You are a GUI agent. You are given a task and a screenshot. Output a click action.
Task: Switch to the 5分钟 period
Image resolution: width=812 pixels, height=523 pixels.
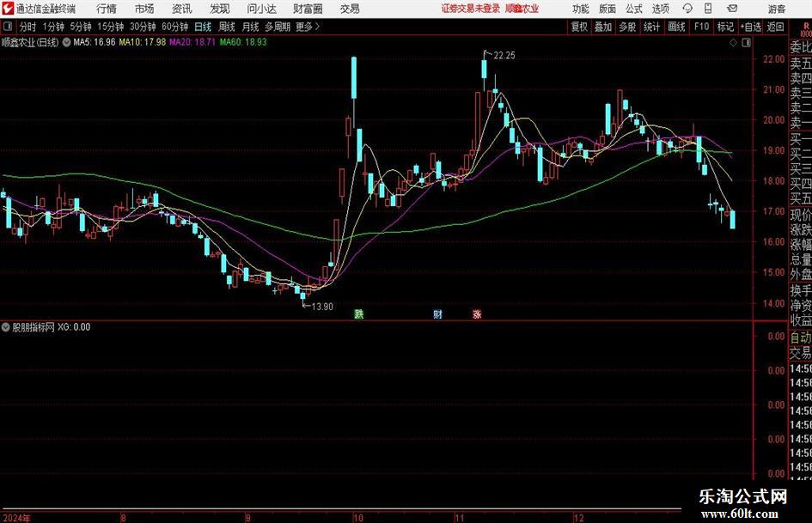click(81, 27)
